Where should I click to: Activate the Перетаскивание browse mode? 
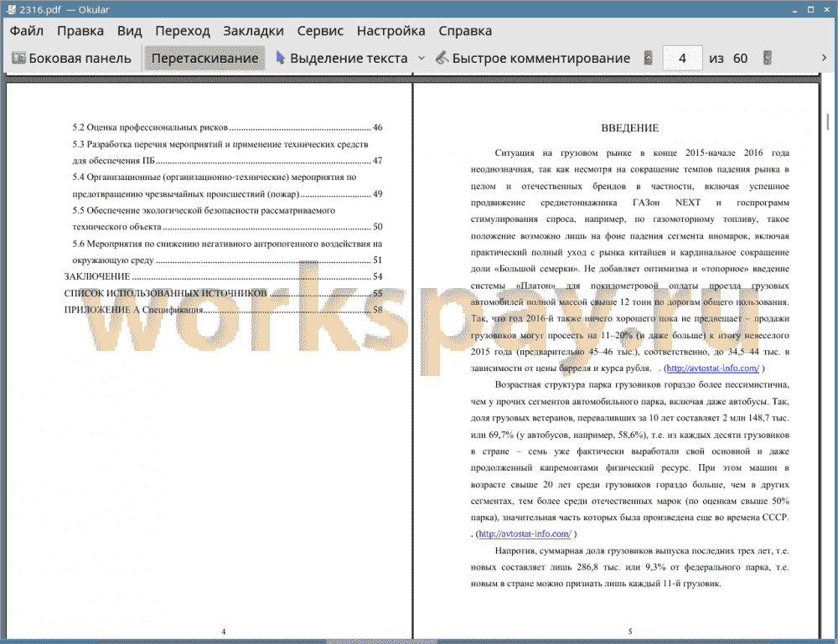coord(204,59)
